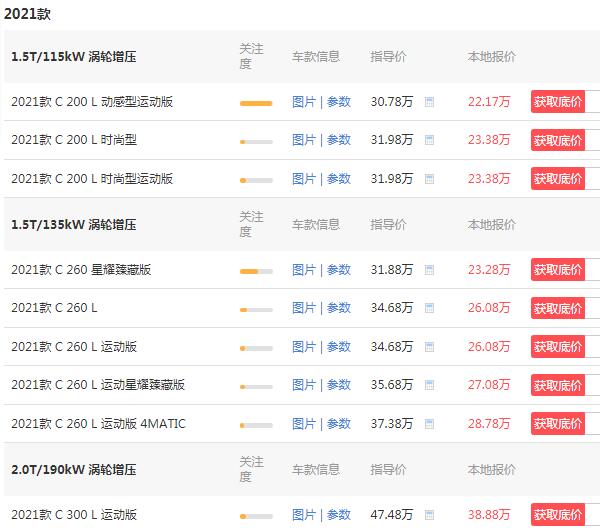
Task: Open calculator icon beside 30.78万 price
Action: pyautogui.click(x=429, y=102)
